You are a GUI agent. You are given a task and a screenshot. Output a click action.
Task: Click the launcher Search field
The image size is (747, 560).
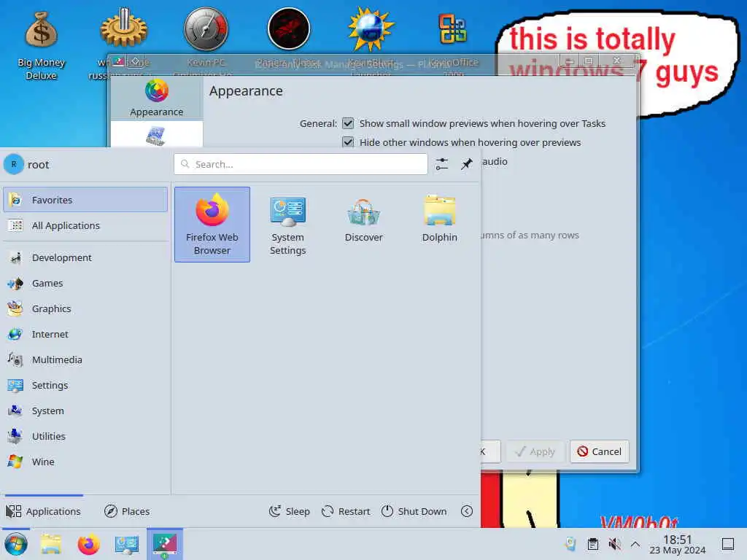click(x=301, y=164)
